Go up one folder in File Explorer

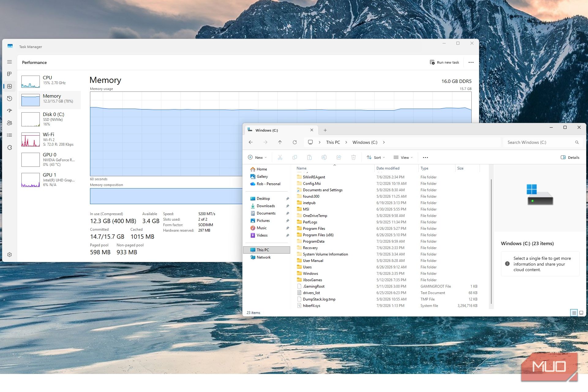click(x=280, y=142)
